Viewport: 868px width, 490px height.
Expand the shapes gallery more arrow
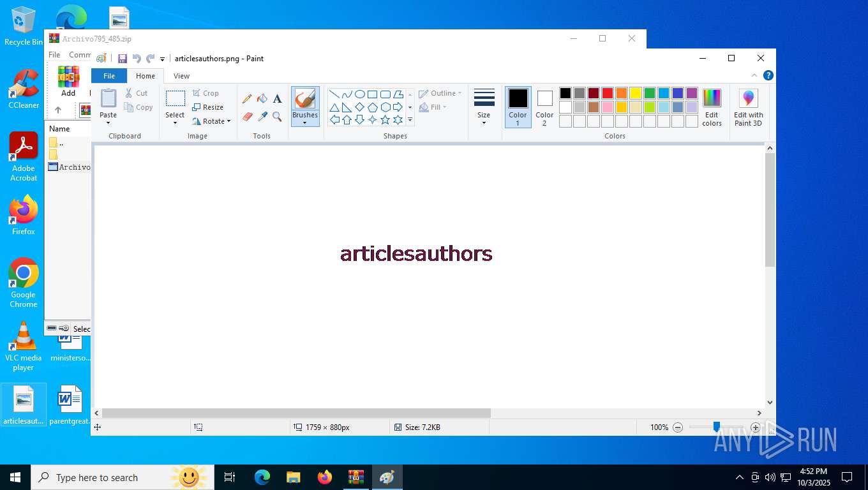click(410, 120)
